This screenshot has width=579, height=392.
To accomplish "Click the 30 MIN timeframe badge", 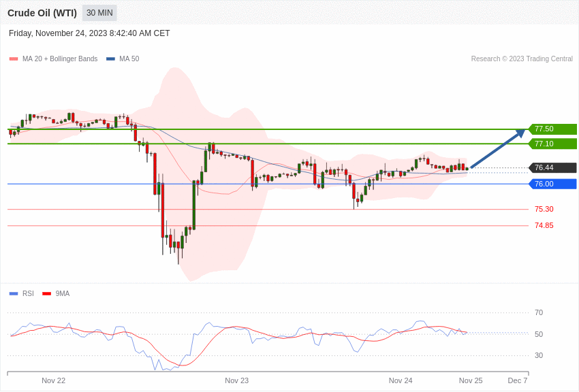I will click(x=99, y=13).
